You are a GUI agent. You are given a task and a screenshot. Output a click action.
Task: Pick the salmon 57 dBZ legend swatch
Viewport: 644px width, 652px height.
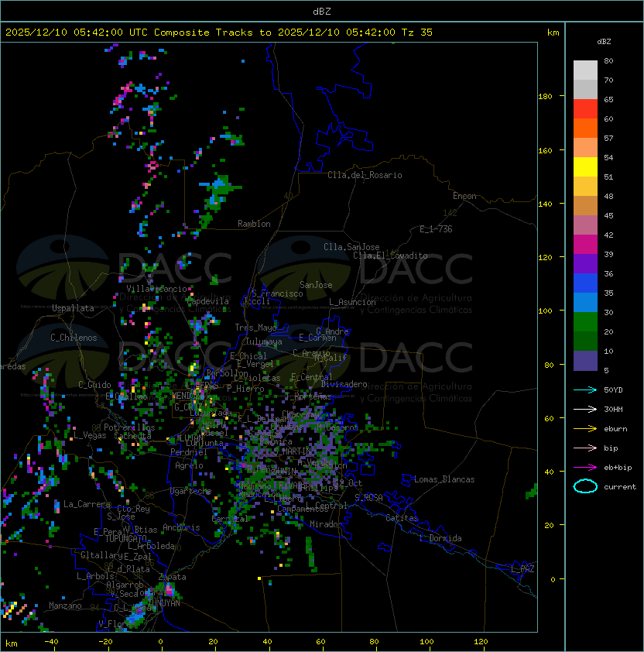585,148
